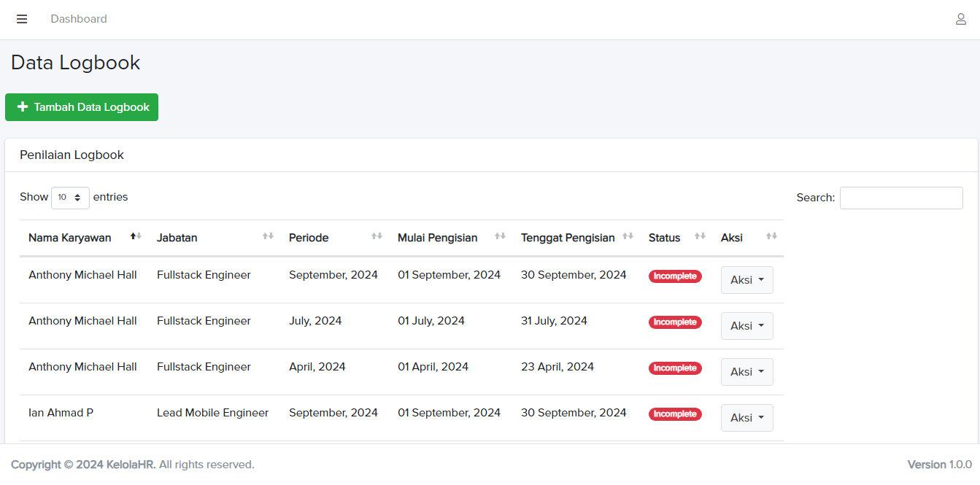Sort table using Periode sort arrows

(377, 236)
